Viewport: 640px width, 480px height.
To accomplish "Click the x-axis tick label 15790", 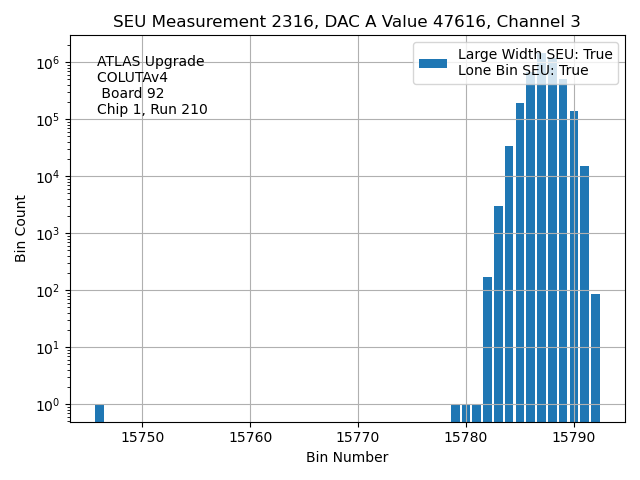I will (x=574, y=436).
